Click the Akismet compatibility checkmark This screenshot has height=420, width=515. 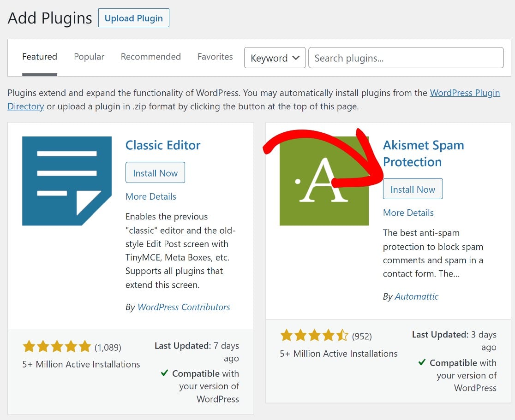point(422,362)
